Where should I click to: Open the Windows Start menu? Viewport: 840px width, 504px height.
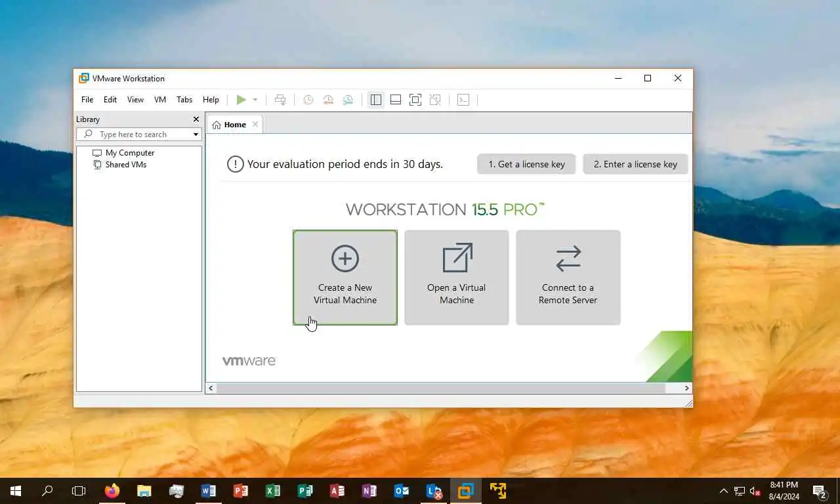[x=16, y=491]
